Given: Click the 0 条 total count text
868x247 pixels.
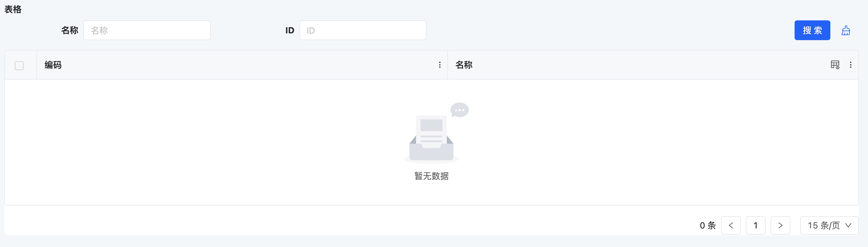Looking at the screenshot, I should point(707,225).
